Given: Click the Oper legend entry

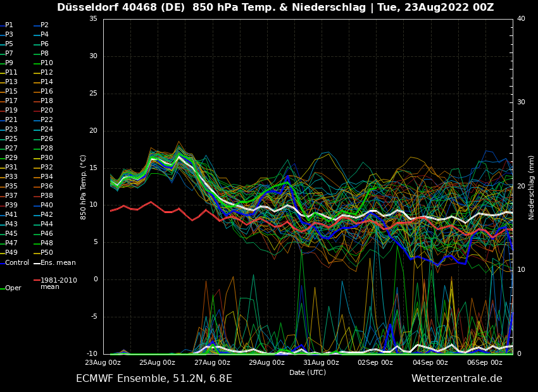Looking at the screenshot, I should point(13,288).
